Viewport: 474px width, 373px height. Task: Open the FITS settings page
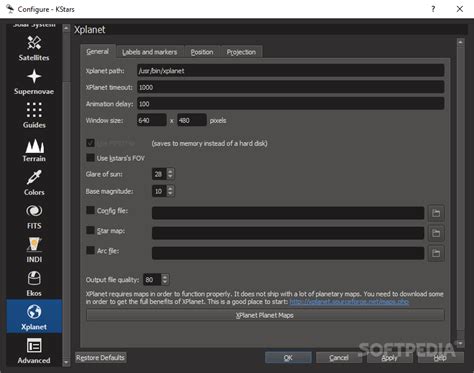tap(34, 217)
